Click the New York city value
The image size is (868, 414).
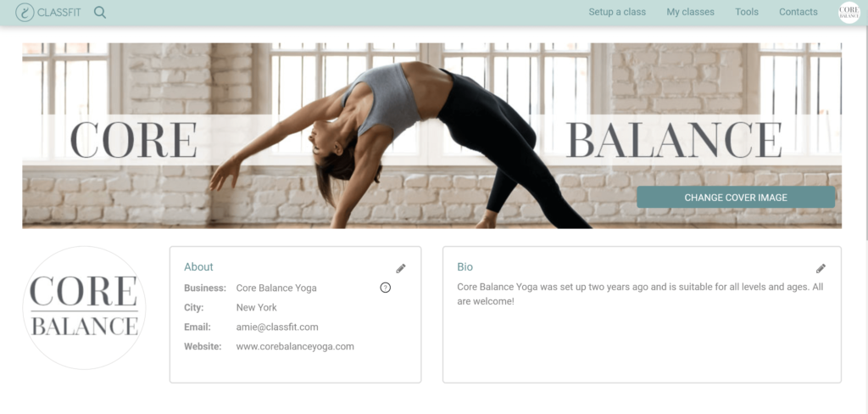[x=256, y=308]
